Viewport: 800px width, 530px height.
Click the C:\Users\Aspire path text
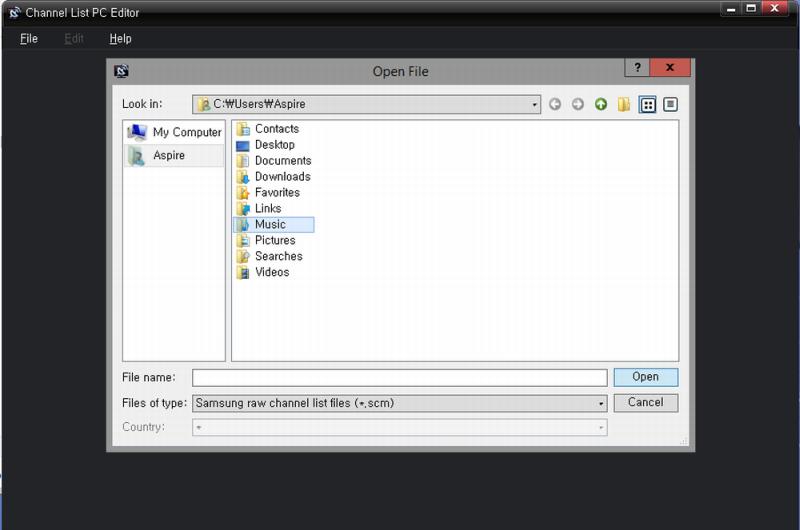(259, 104)
